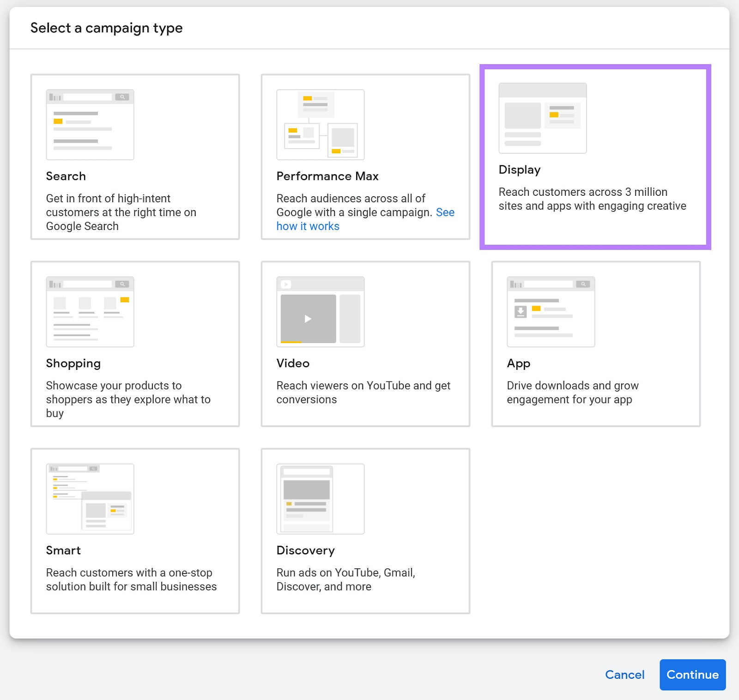Select the Search campaign title
The height and width of the screenshot is (700, 739).
(66, 176)
